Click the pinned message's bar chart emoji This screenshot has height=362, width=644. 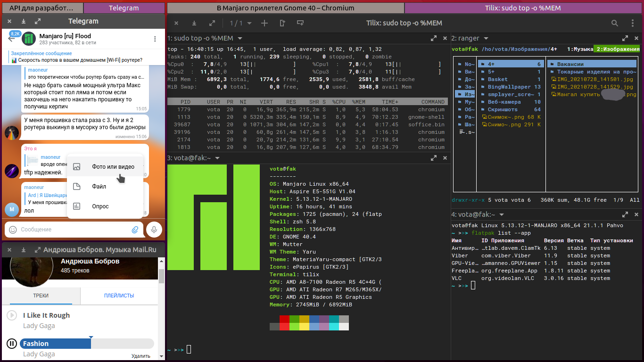click(x=14, y=60)
